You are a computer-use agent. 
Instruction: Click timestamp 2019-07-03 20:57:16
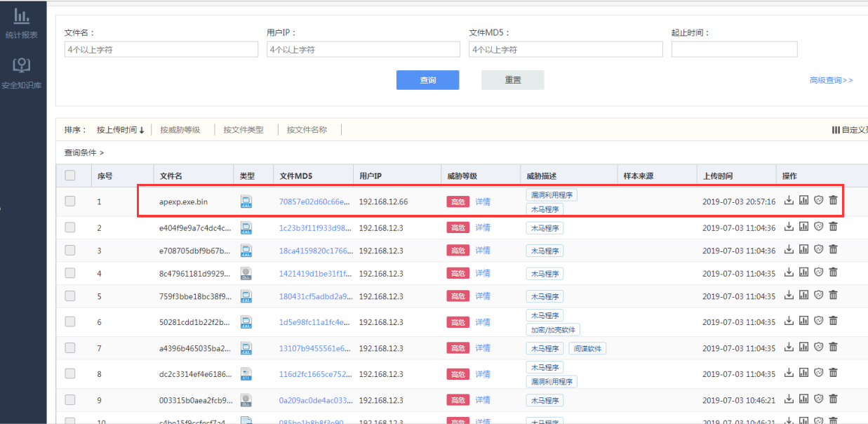pyautogui.click(x=739, y=201)
